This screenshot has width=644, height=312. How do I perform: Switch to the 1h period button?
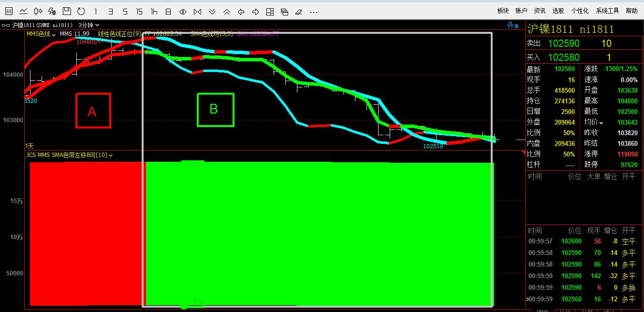154,11
